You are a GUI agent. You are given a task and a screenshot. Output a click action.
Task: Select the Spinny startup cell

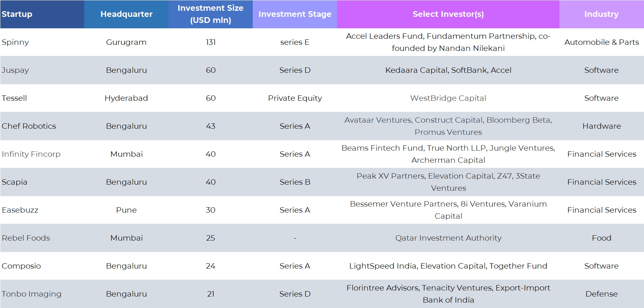coord(15,42)
